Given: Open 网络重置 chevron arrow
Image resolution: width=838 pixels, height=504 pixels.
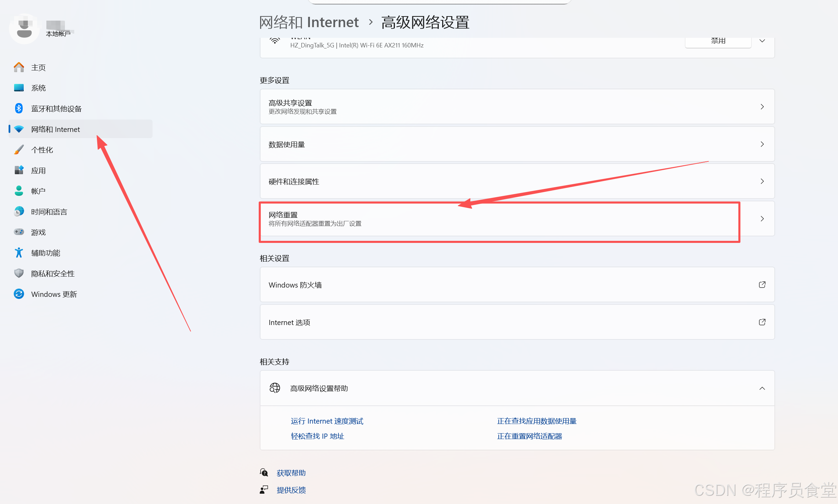Looking at the screenshot, I should (x=762, y=219).
